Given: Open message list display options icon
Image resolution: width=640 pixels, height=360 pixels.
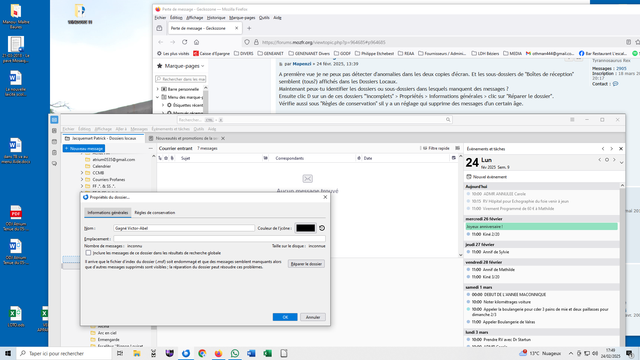Looking at the screenshot, I should point(458,148).
